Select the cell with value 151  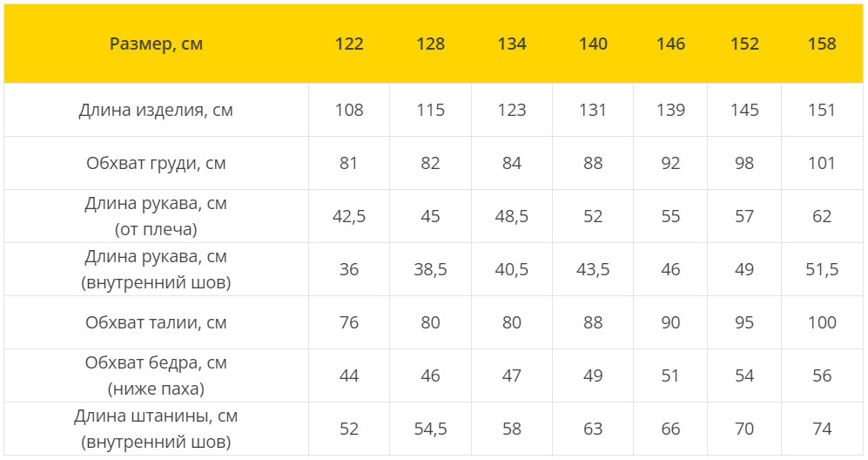[822, 110]
